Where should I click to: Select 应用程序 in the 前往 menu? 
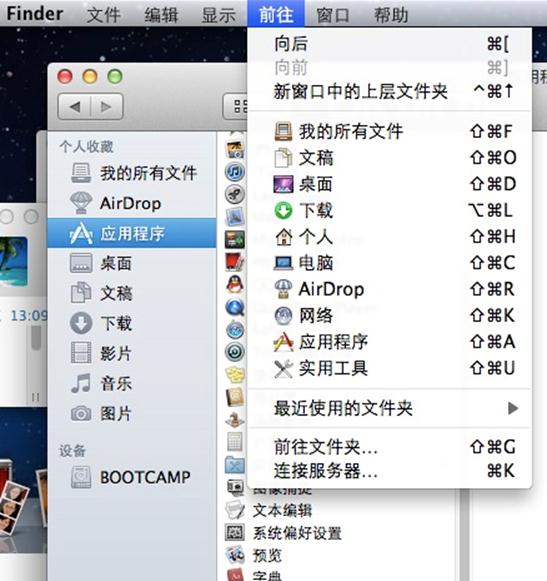coord(390,342)
